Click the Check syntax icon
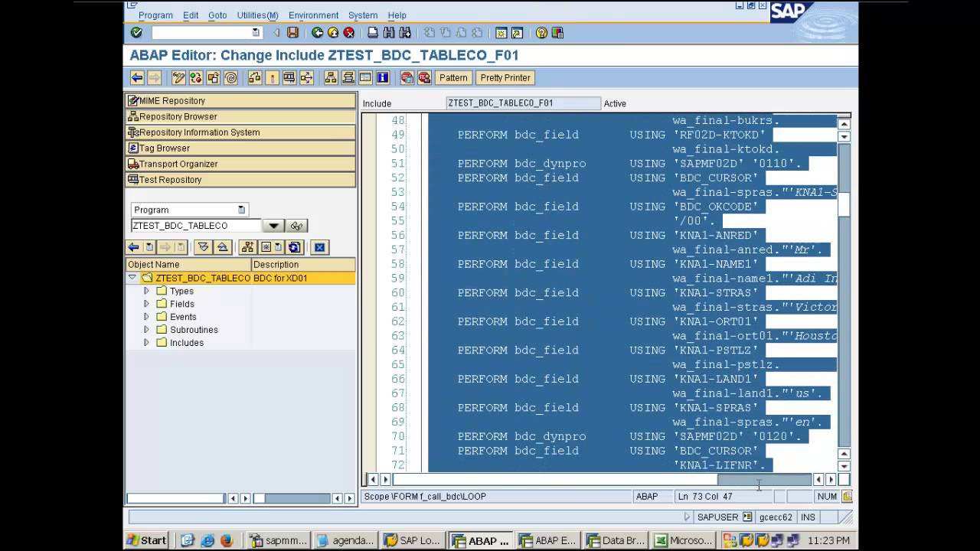 click(x=254, y=77)
